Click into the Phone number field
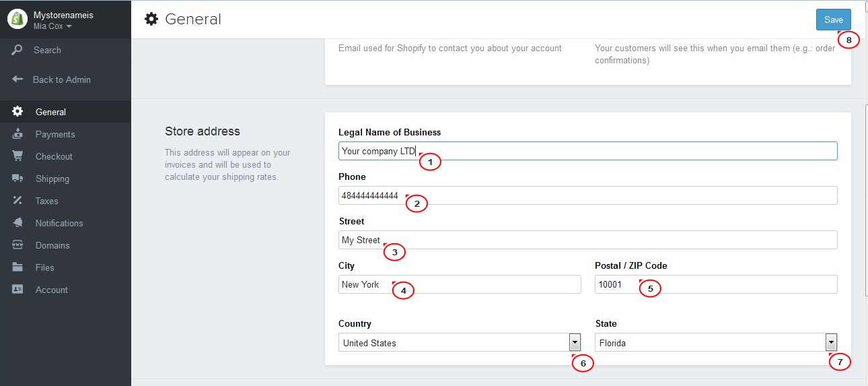Viewport: 868px width, 386px height. 588,195
